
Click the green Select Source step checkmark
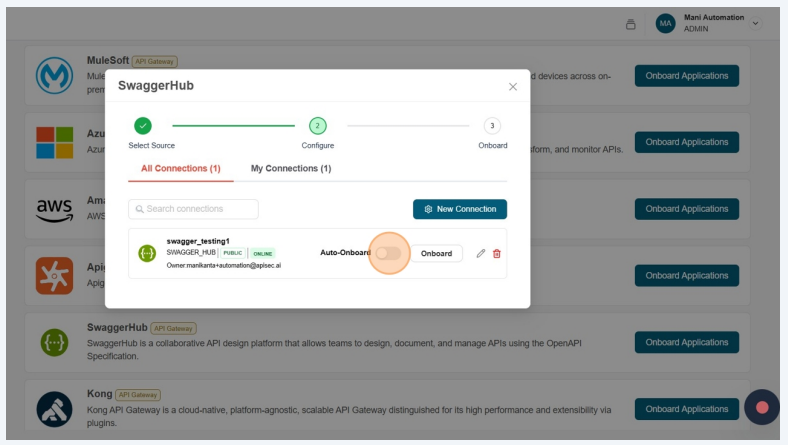tap(143, 125)
